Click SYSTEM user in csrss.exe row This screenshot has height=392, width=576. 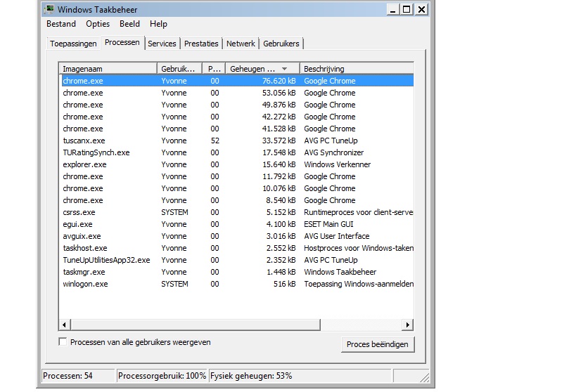pyautogui.click(x=174, y=212)
